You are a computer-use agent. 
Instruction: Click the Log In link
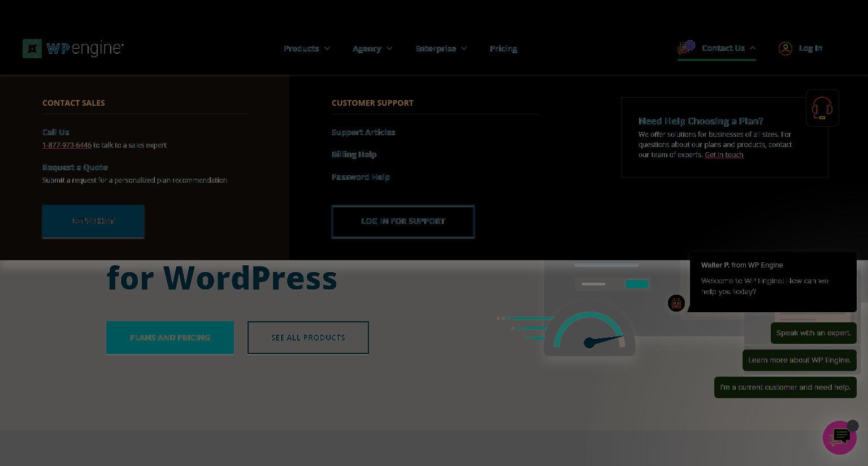(810, 48)
